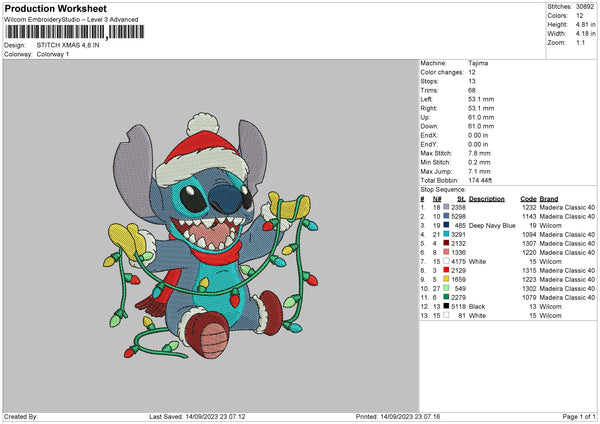600x424 pixels.
Task: Click the code "1079" in stop row 11
Action: tap(529, 297)
